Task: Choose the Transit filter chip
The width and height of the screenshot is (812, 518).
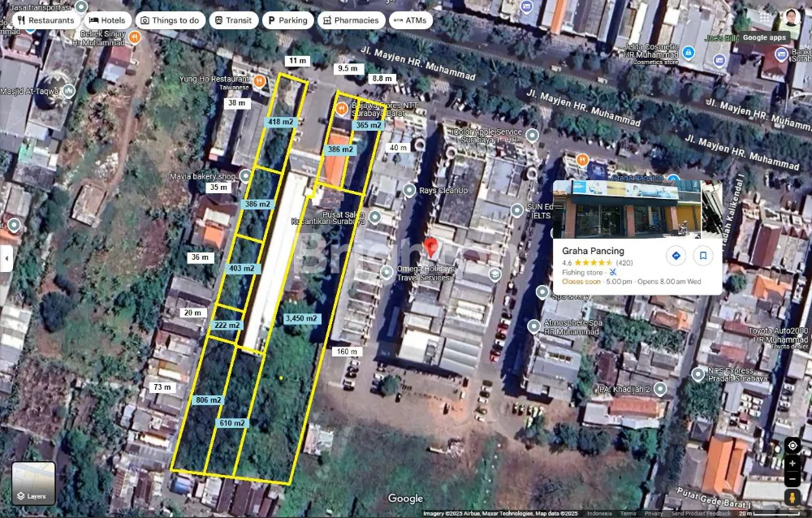Action: [233, 20]
